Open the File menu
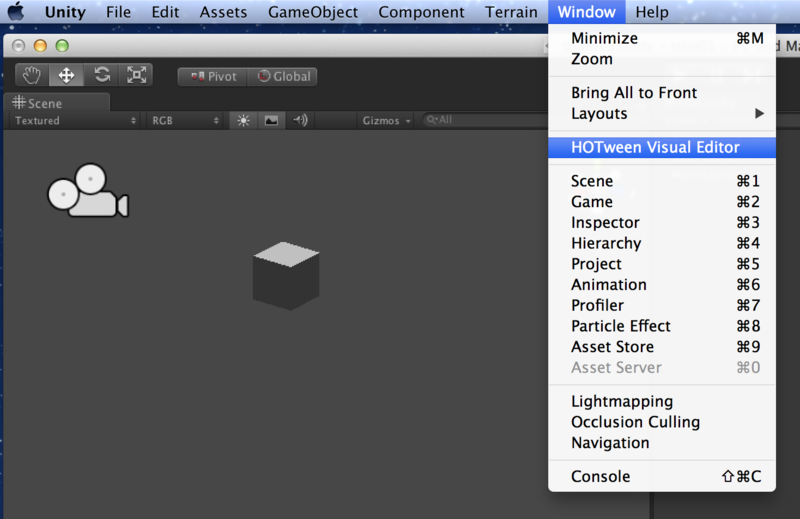Viewport: 800px width, 519px height. (x=118, y=12)
